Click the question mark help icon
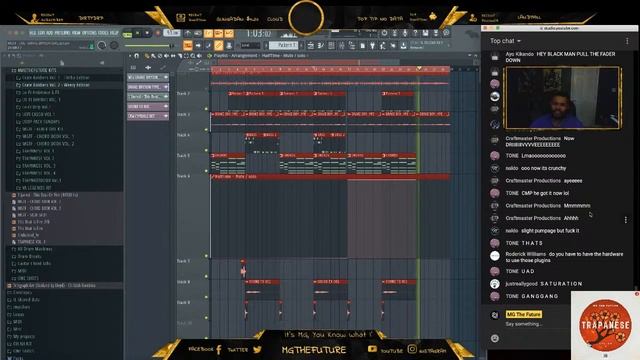This screenshot has height=360, width=640. [415, 33]
